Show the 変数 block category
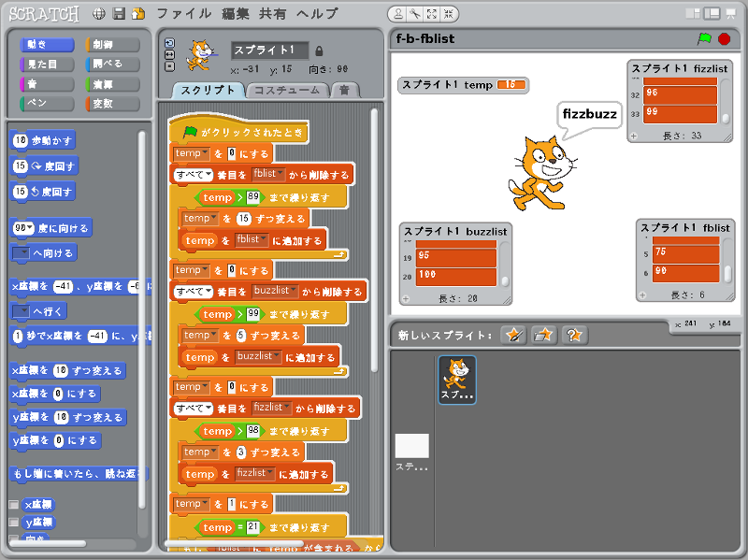 point(112,104)
